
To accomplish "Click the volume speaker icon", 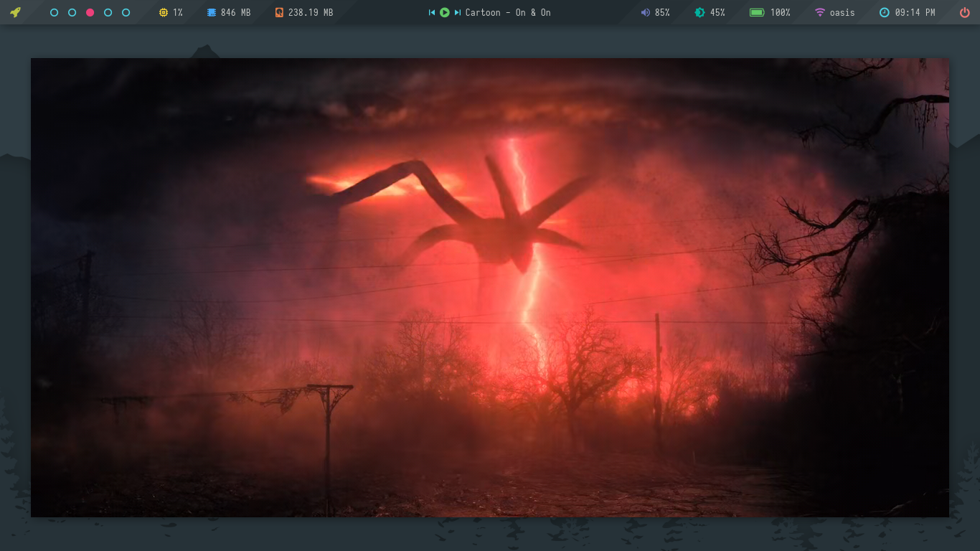I will coord(645,12).
